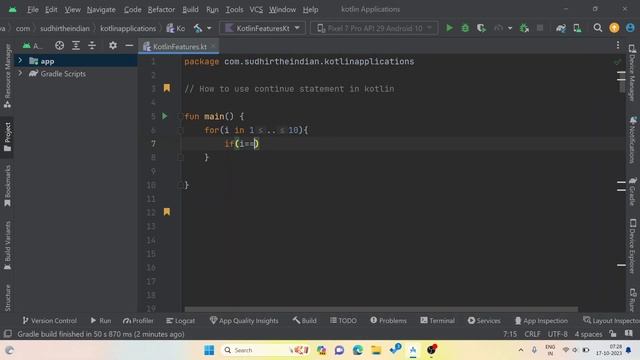Open the Version Control tool window

click(x=49, y=320)
